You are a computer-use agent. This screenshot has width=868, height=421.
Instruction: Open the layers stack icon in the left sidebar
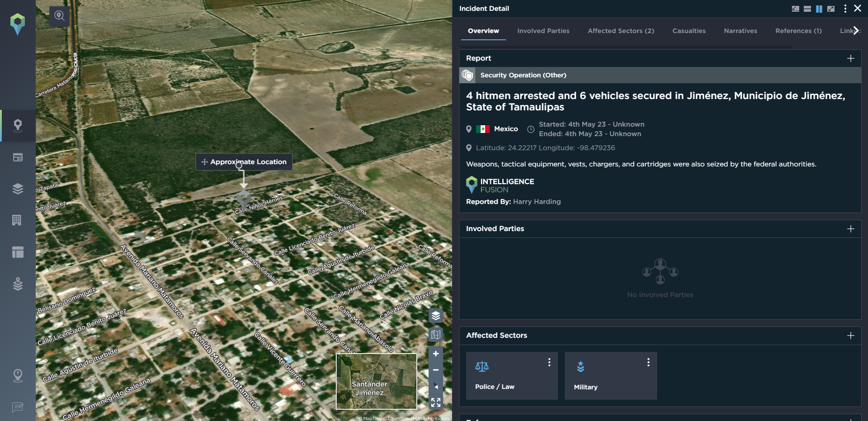[x=18, y=189]
